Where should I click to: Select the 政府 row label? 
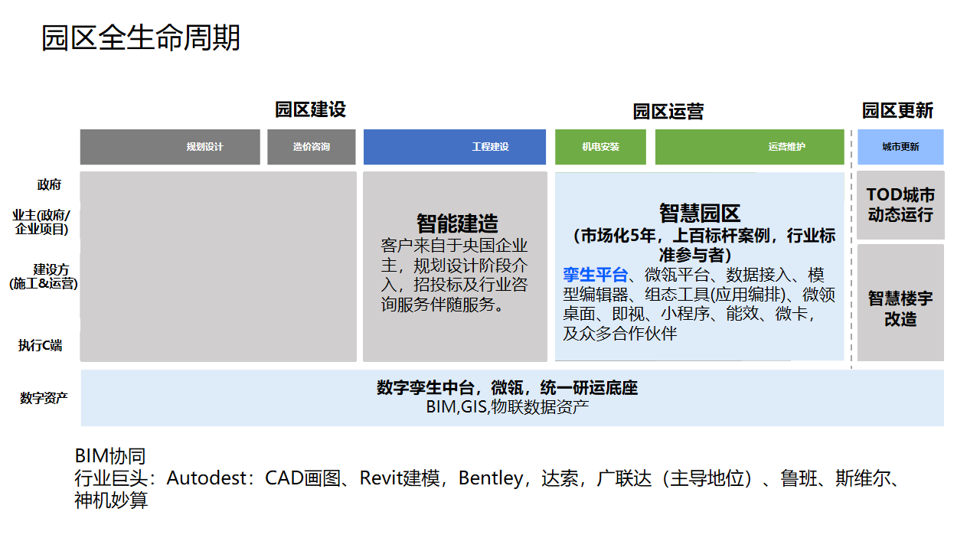click(x=49, y=184)
